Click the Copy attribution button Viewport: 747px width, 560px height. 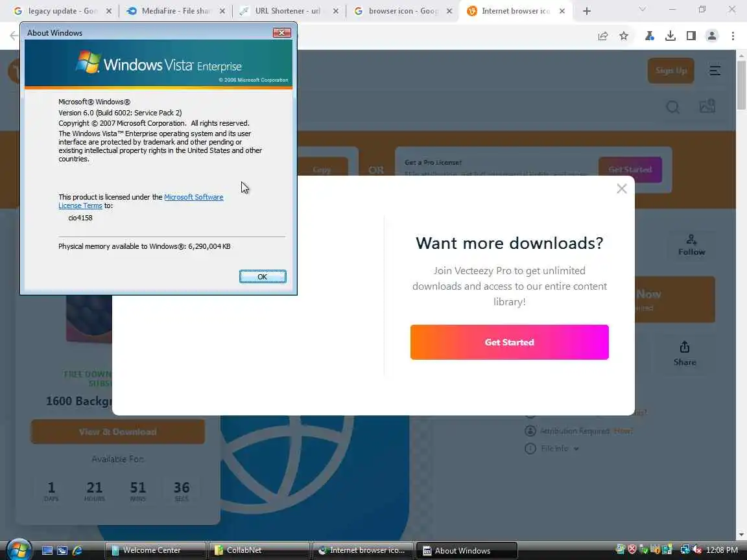322,167
